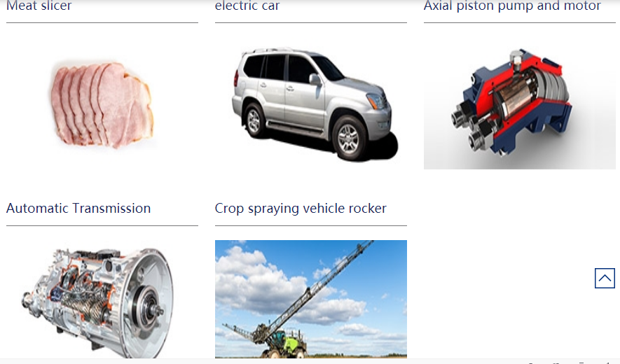Open the electric car title link
This screenshot has height=364, width=620.
click(x=247, y=6)
